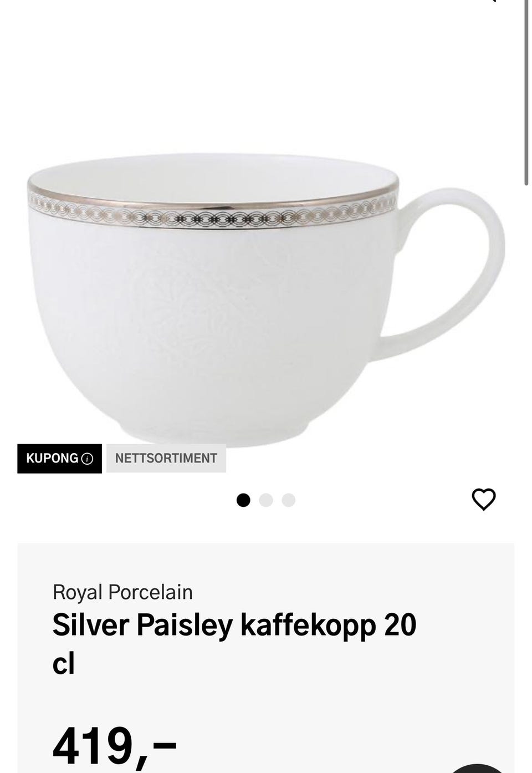532x773 pixels.
Task: Click the word KUPONG inside black badge
Action: (x=52, y=459)
